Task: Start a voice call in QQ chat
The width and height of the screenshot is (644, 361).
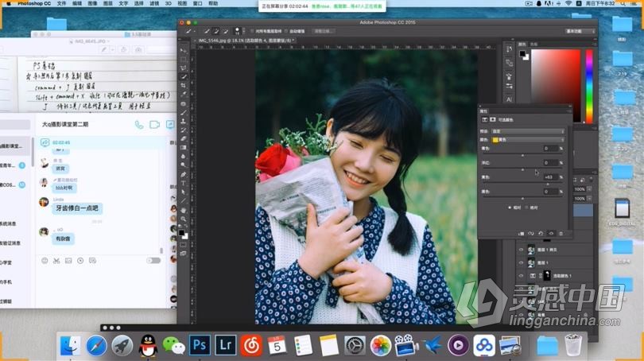Action: (x=139, y=125)
